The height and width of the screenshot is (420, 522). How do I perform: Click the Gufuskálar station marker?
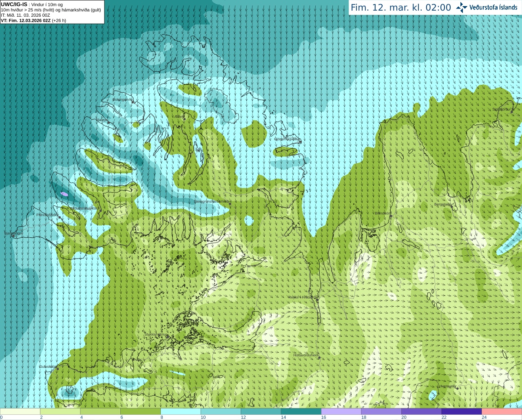58,369
